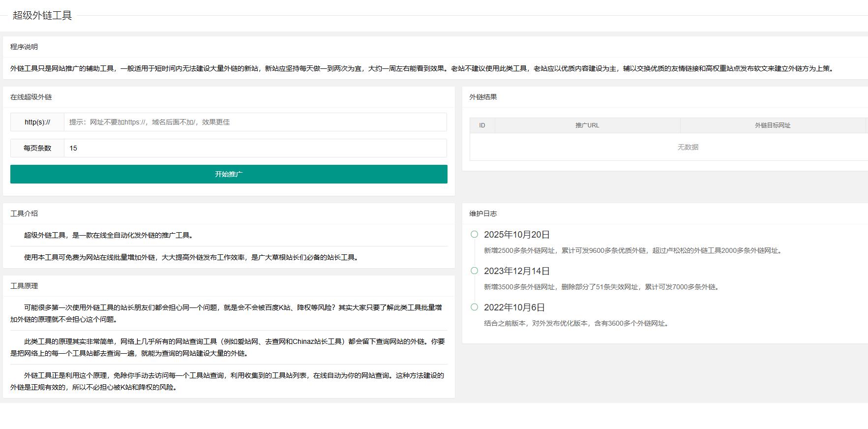Click the 维护日志 panel header
Screen dimensions: 868x429
[483, 214]
